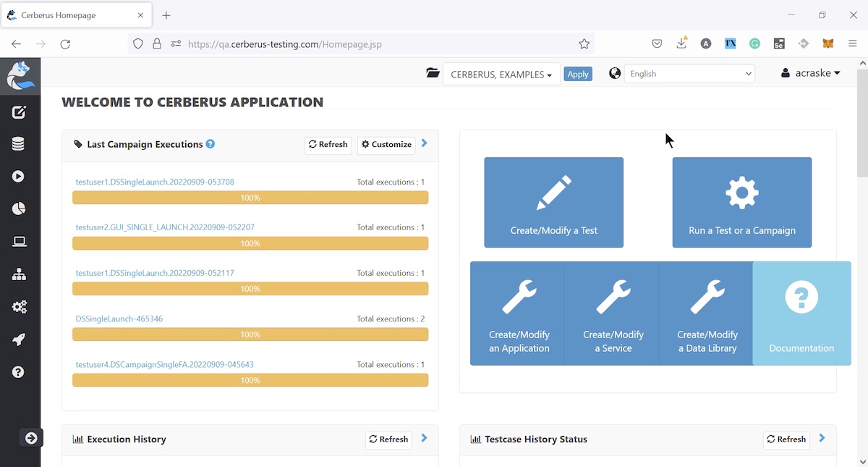Screen dimensions: 868x467
Task: Click the blue help icon beside Last Campaign Executions
Action: click(x=210, y=144)
